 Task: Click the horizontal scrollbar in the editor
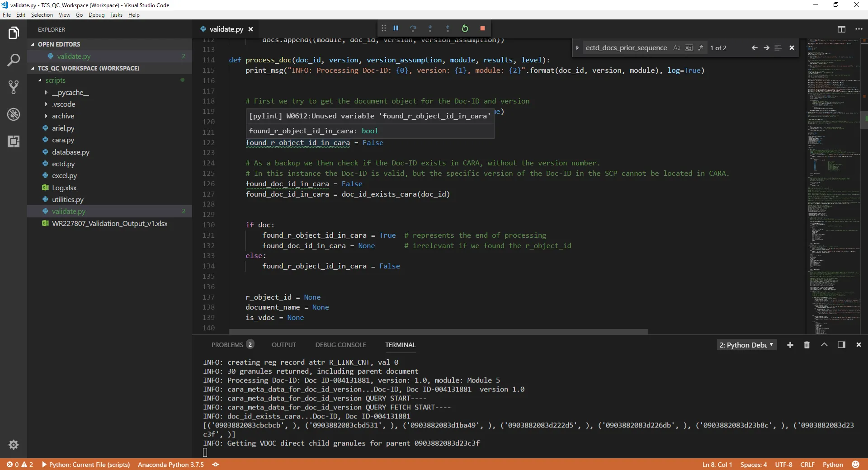[x=439, y=332]
